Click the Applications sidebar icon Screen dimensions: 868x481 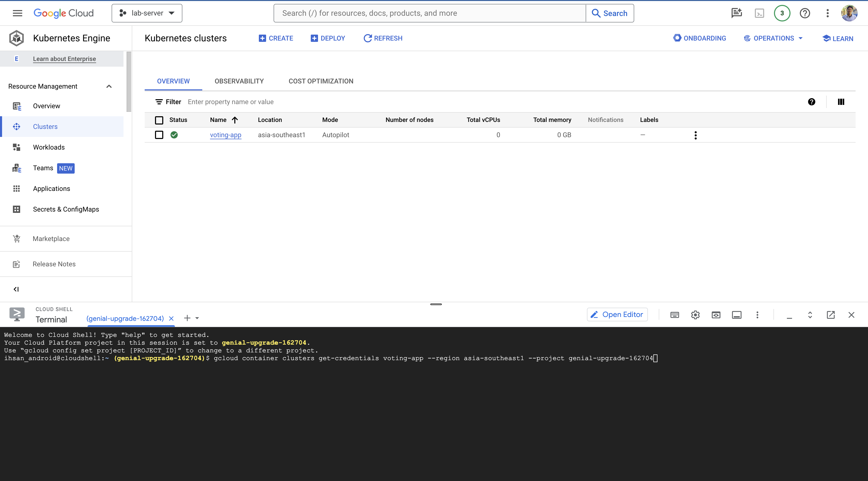click(16, 188)
